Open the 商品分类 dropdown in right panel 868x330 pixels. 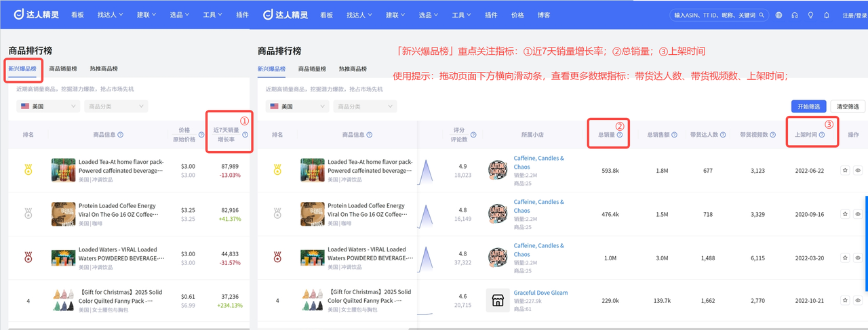tap(366, 106)
